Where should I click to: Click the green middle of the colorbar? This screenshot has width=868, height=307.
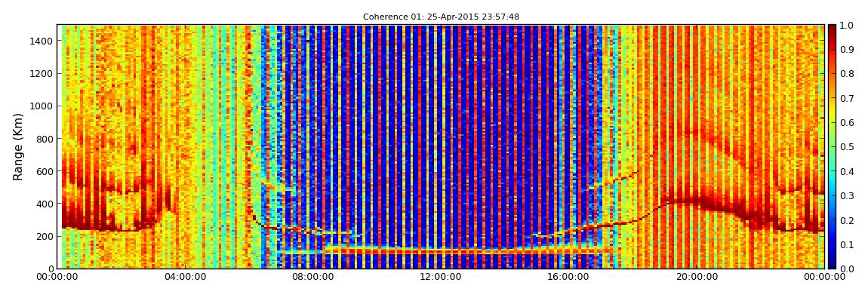[x=832, y=146]
